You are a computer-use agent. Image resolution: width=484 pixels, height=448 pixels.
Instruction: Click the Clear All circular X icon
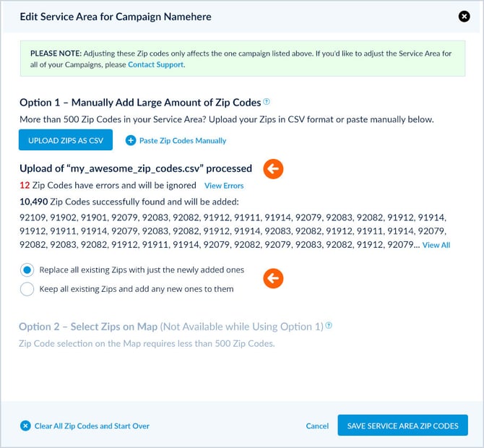pos(25,426)
